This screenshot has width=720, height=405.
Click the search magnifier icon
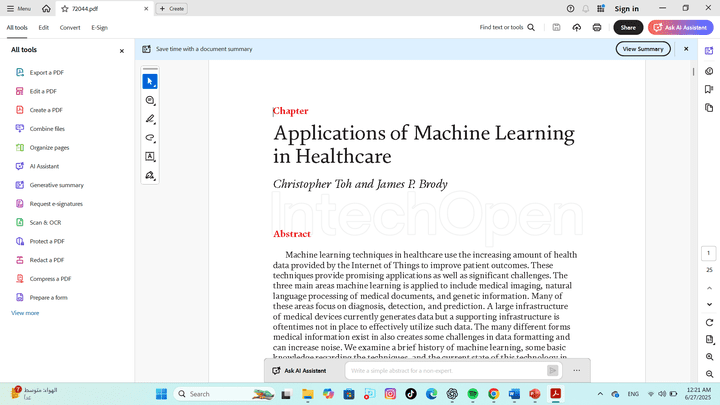coord(531,28)
